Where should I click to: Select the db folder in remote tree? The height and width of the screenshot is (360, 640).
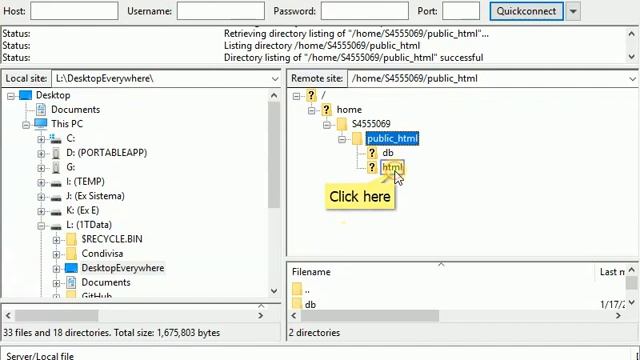[388, 153]
